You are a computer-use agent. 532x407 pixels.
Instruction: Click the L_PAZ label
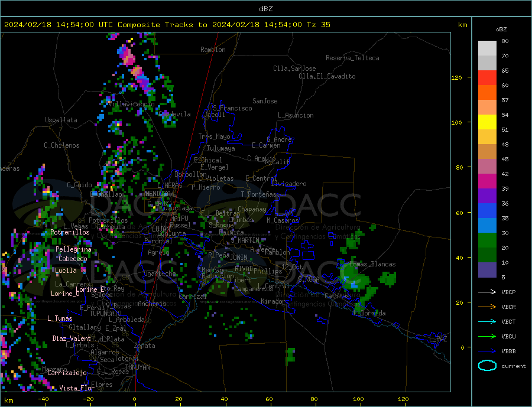coord(438,339)
